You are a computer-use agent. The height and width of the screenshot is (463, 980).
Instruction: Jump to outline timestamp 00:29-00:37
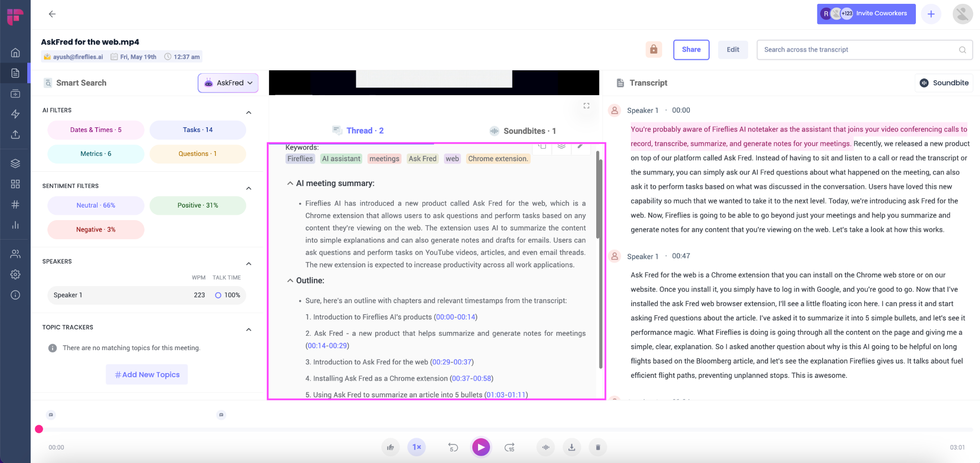click(451, 362)
